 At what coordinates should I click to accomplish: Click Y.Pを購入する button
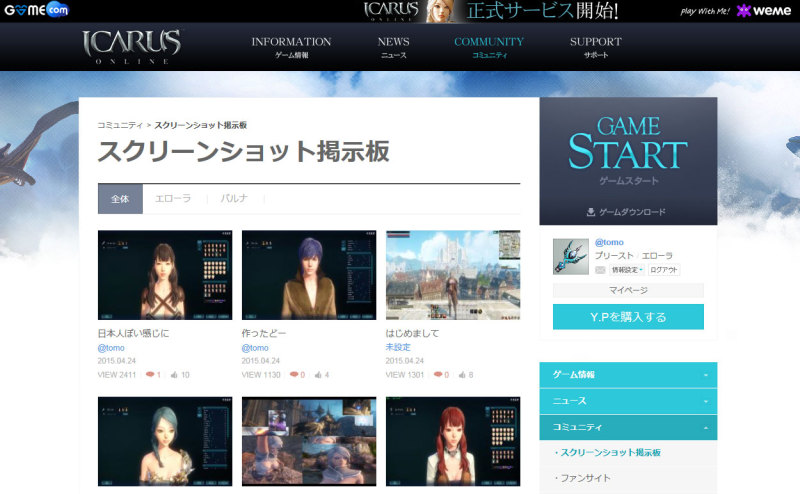pyautogui.click(x=628, y=317)
